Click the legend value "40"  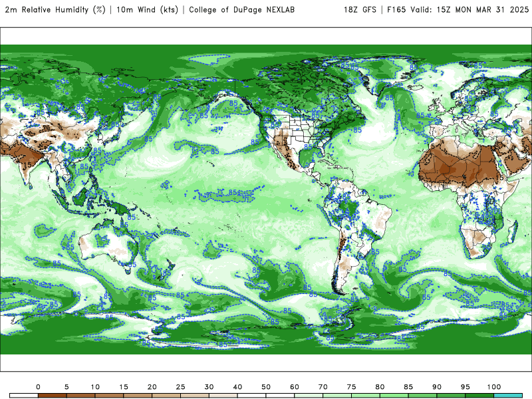tap(237, 387)
